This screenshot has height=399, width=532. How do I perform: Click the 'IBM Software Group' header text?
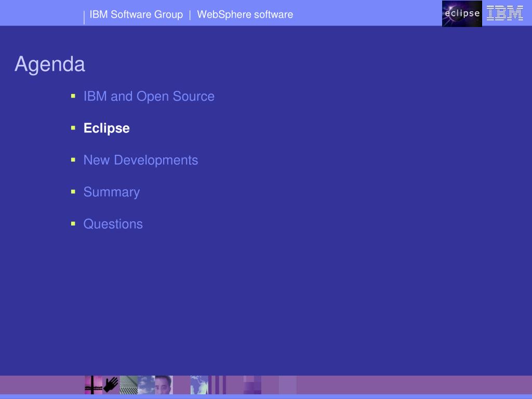pyautogui.click(x=136, y=15)
